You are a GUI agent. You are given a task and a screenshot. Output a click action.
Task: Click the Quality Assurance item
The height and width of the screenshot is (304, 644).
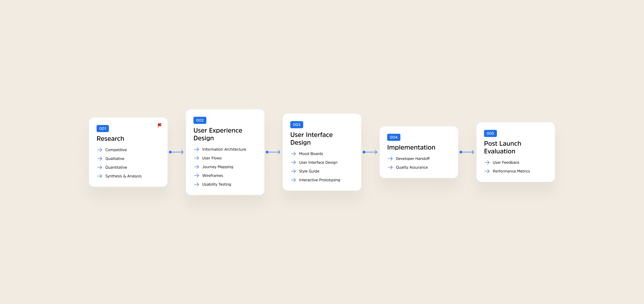tap(412, 167)
